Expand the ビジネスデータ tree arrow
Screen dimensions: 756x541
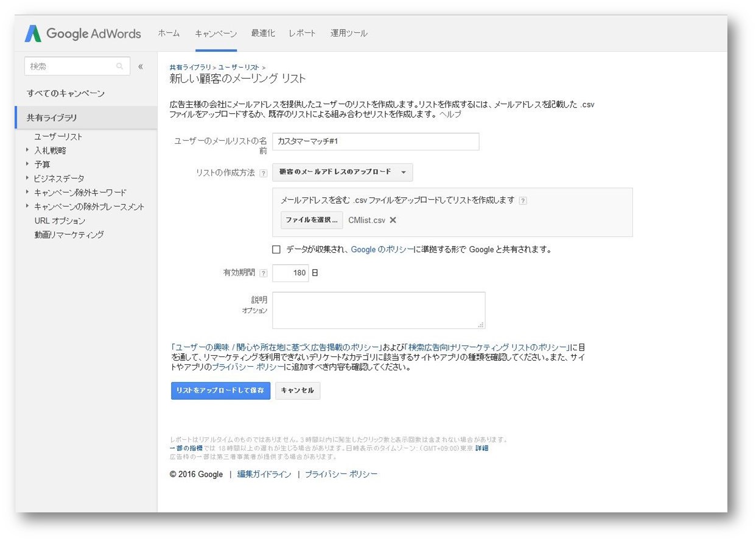tap(27, 178)
